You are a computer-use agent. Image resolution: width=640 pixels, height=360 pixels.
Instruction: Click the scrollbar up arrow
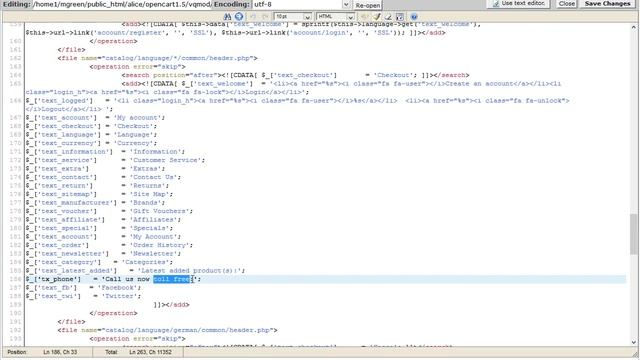tap(633, 27)
